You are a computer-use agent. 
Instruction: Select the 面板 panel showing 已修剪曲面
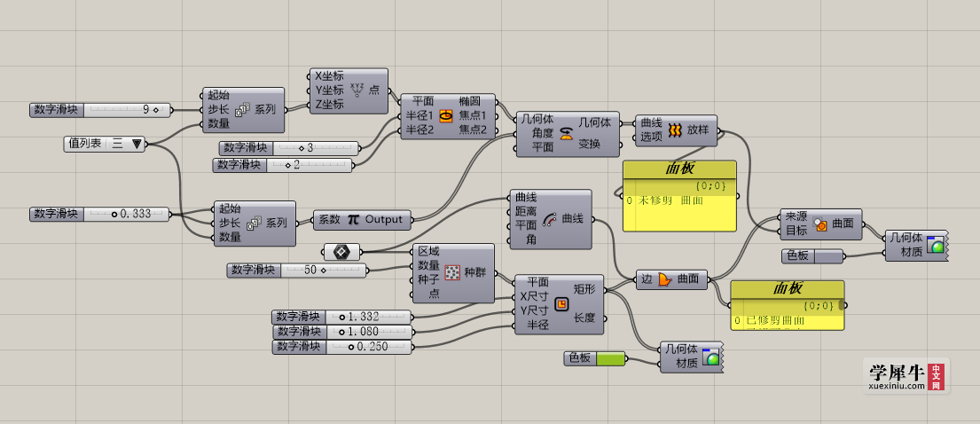click(788, 305)
